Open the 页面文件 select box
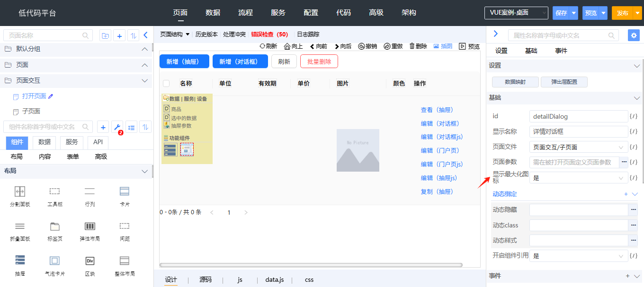 pos(578,147)
